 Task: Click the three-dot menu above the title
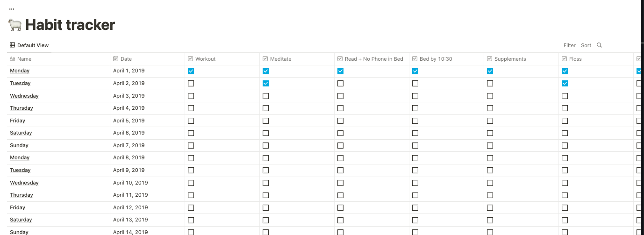(12, 9)
